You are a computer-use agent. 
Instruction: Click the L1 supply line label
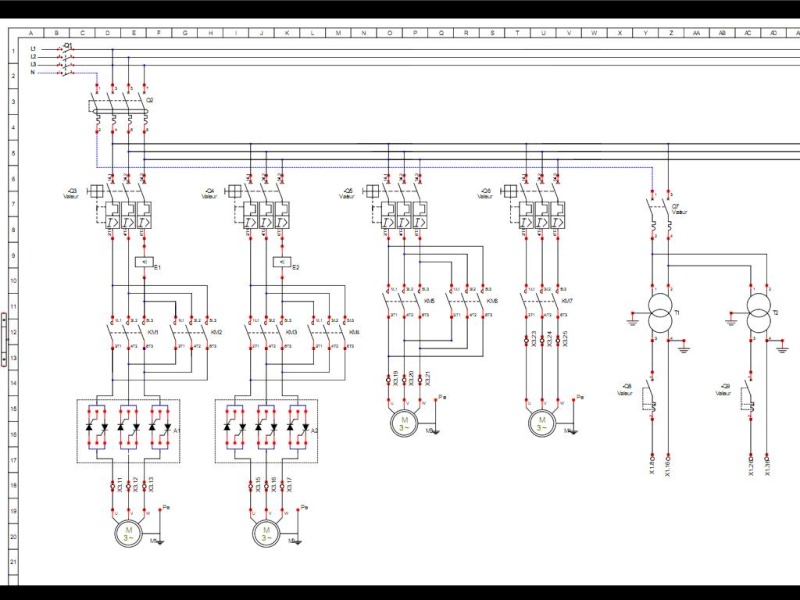click(x=33, y=49)
